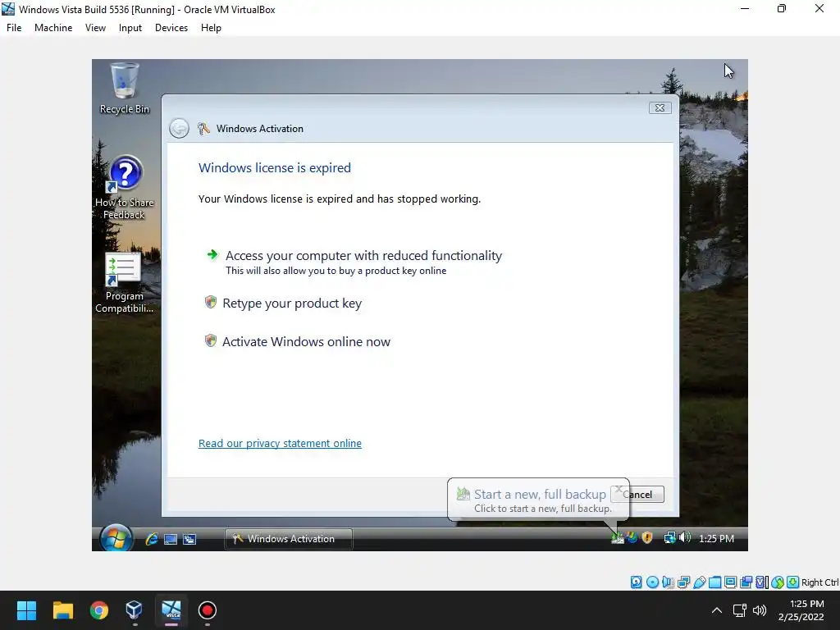
Task: Choose Access your computer with reduced functionality
Action: click(x=354, y=262)
